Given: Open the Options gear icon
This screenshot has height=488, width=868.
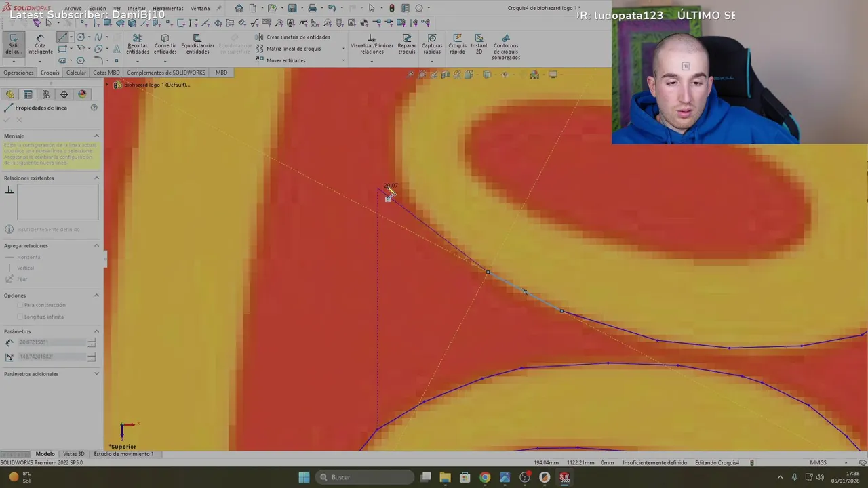Looking at the screenshot, I should (x=419, y=8).
